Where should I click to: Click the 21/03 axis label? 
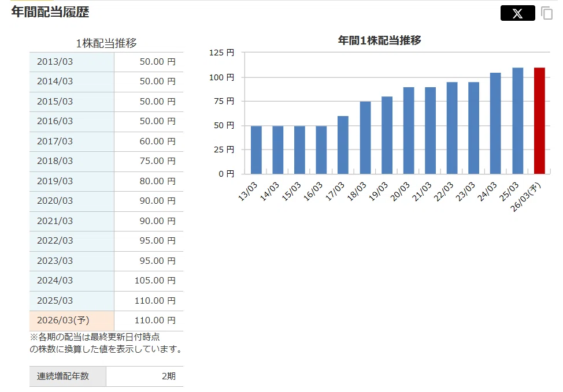pos(421,192)
